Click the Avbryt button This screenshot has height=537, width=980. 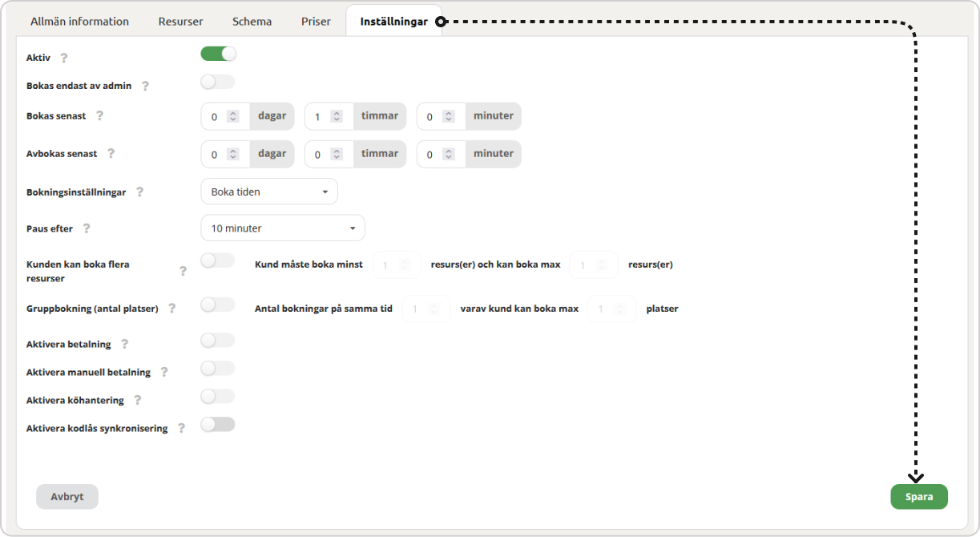[x=67, y=497]
